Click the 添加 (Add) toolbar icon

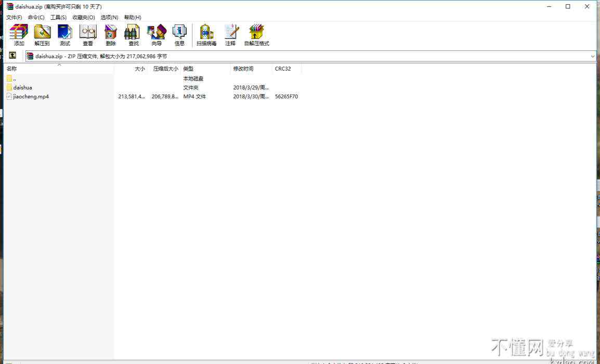(x=19, y=35)
